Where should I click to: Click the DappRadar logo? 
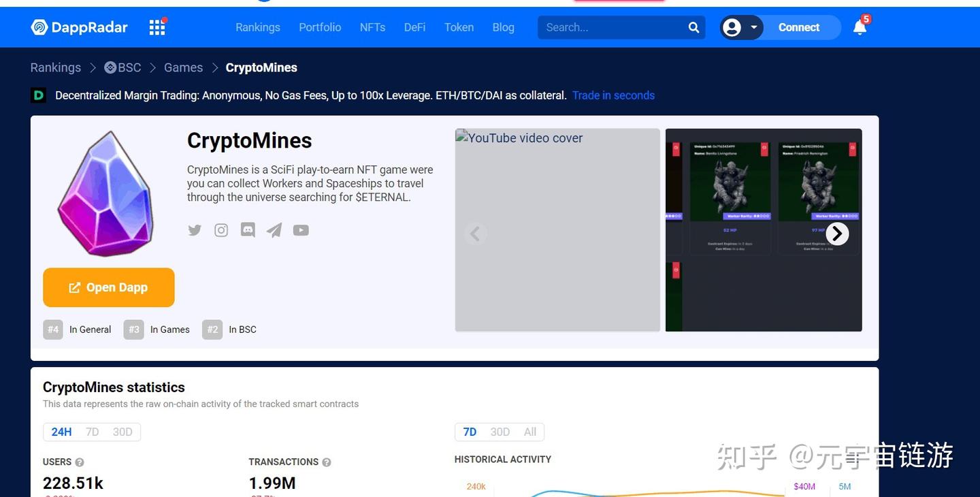(79, 27)
